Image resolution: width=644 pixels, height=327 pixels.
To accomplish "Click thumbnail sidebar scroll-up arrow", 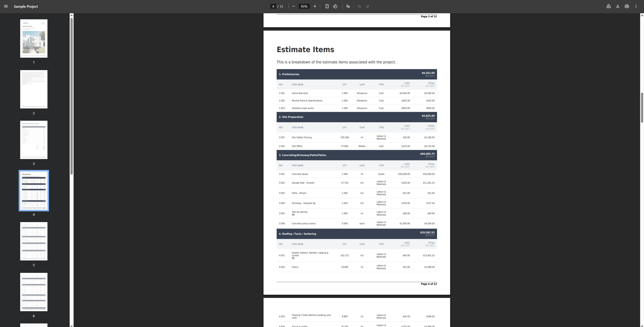I will pos(72,15).
